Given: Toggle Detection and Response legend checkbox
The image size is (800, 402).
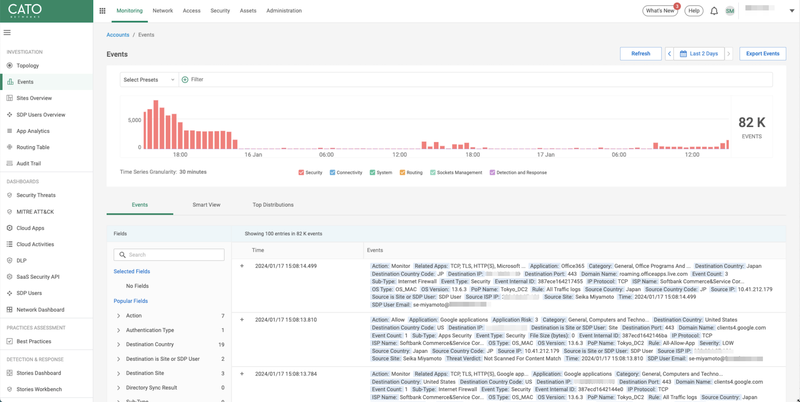Looking at the screenshot, I should click(492, 173).
